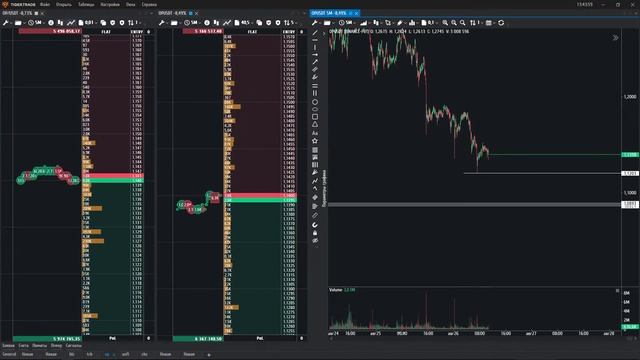Viewport: 640px width, 360px height.
Task: Switch to the DPUSDT -0,49% order book tab
Action: tap(173, 13)
